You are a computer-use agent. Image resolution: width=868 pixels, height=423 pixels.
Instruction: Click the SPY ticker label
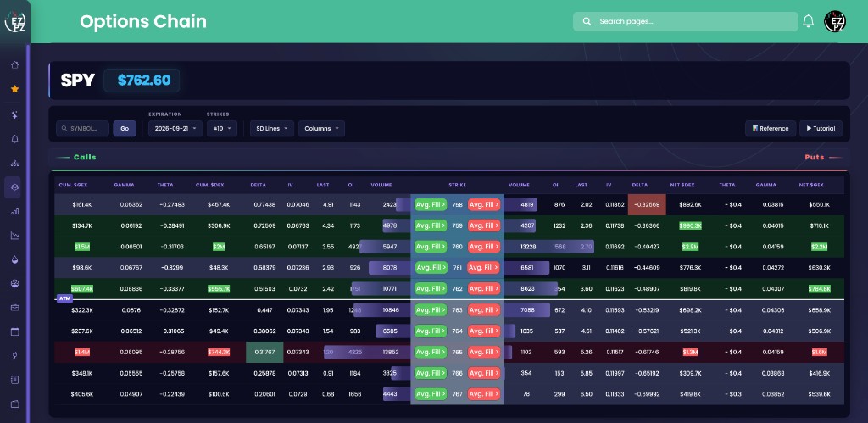[78, 81]
